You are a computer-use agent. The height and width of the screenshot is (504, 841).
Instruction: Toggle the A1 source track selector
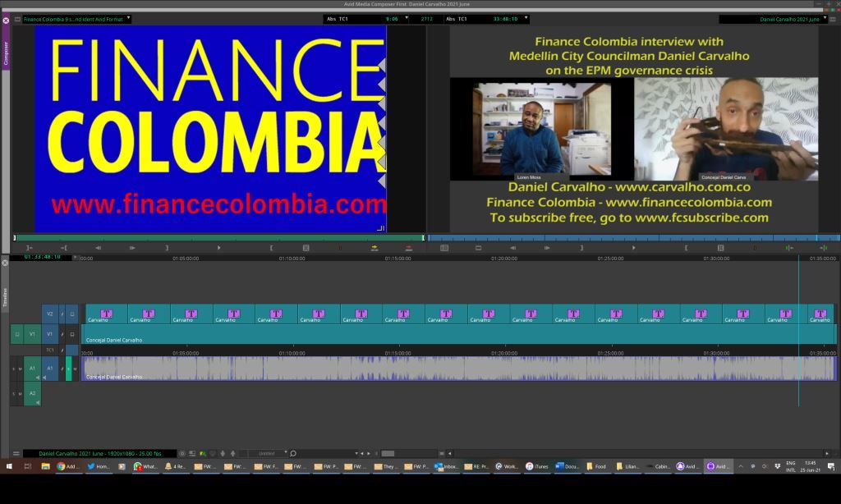32,369
